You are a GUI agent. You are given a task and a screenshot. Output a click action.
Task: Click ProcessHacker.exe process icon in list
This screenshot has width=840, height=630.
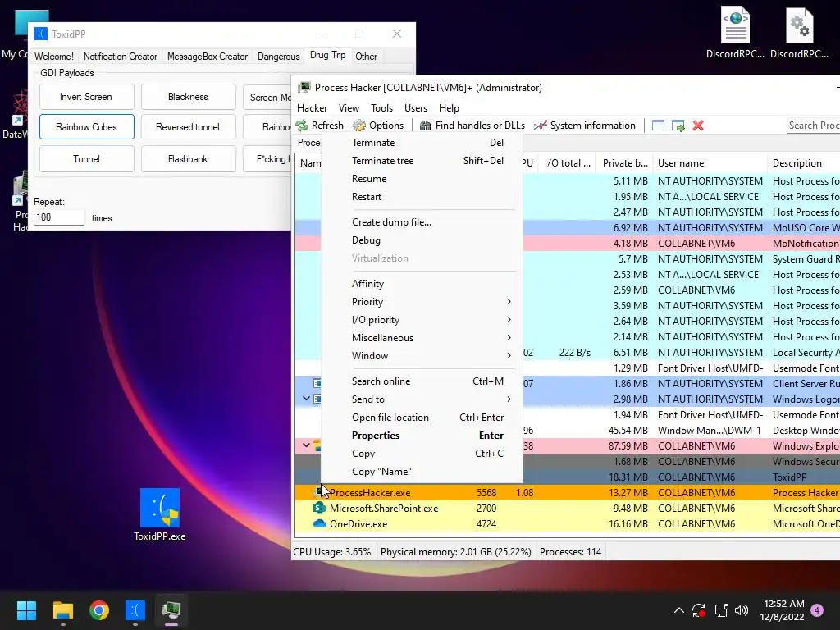(x=320, y=492)
